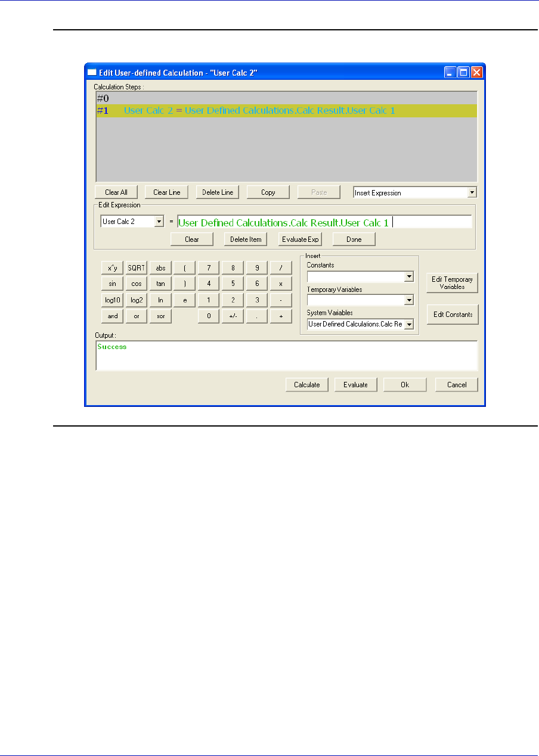
Task: Click digit 2 on keypad
Action: point(233,300)
